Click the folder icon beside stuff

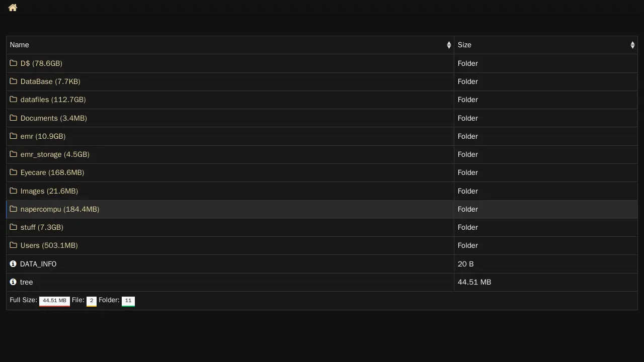pos(14,227)
